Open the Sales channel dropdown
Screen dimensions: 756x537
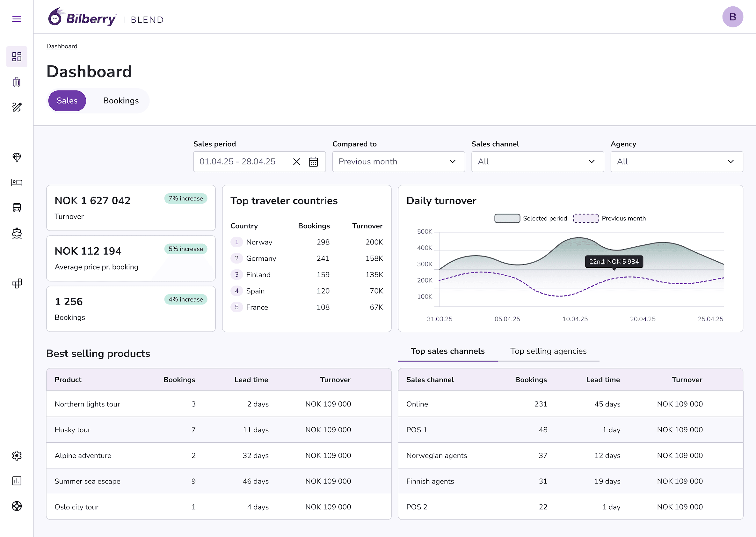click(x=537, y=162)
